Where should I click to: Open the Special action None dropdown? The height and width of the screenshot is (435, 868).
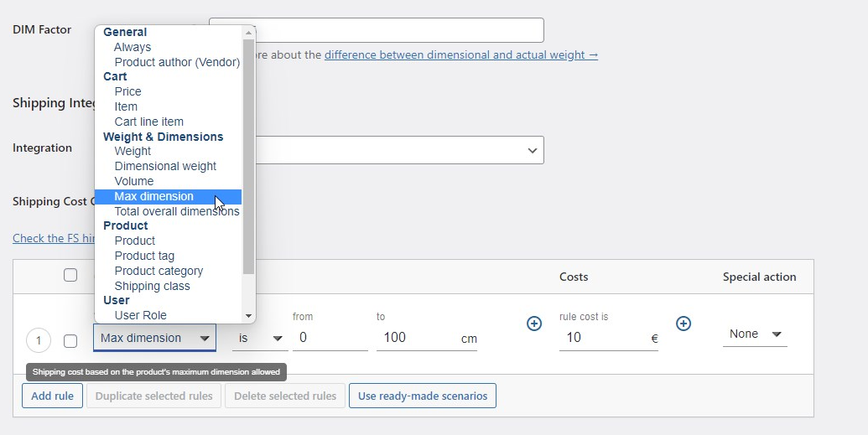tap(755, 334)
